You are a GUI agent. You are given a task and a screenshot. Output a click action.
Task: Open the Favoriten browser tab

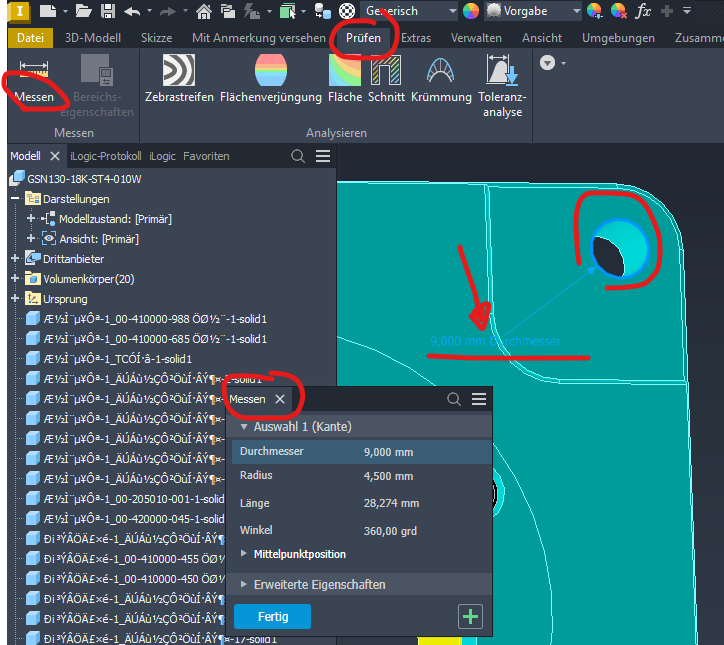coord(206,156)
